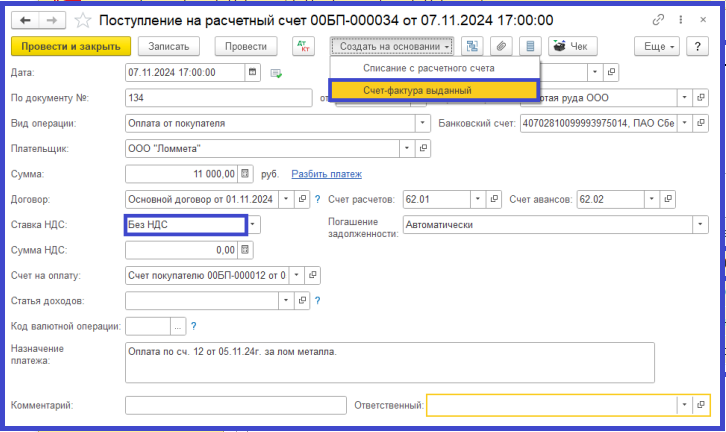Choose Списание с расчетного счета
The image size is (726, 432).
pos(434,68)
